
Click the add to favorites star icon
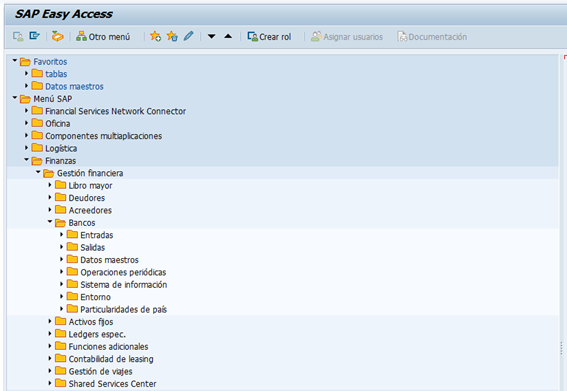point(155,36)
